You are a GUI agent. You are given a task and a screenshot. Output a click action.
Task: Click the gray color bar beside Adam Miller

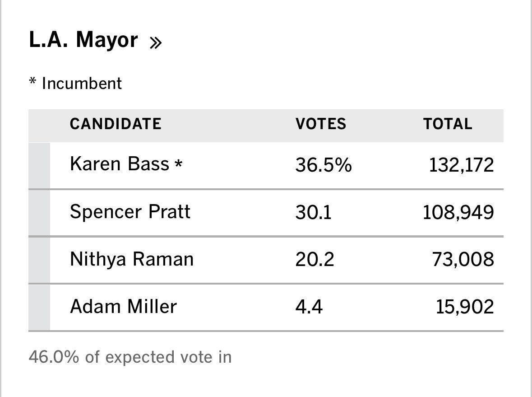[x=39, y=307]
